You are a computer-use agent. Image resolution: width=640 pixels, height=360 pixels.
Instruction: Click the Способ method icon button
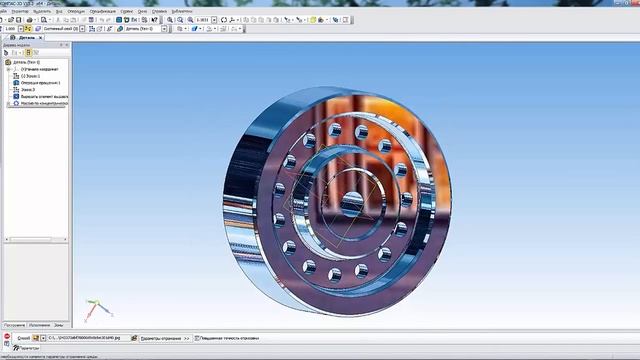coord(36,338)
